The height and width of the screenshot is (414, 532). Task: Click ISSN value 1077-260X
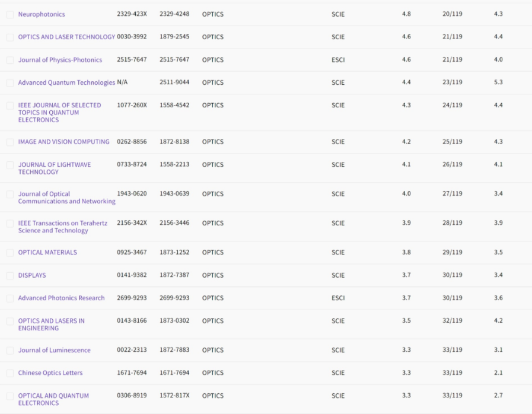click(132, 105)
